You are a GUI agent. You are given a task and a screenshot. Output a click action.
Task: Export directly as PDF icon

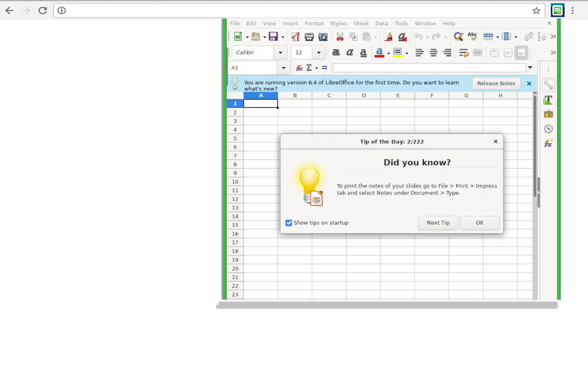(x=295, y=37)
